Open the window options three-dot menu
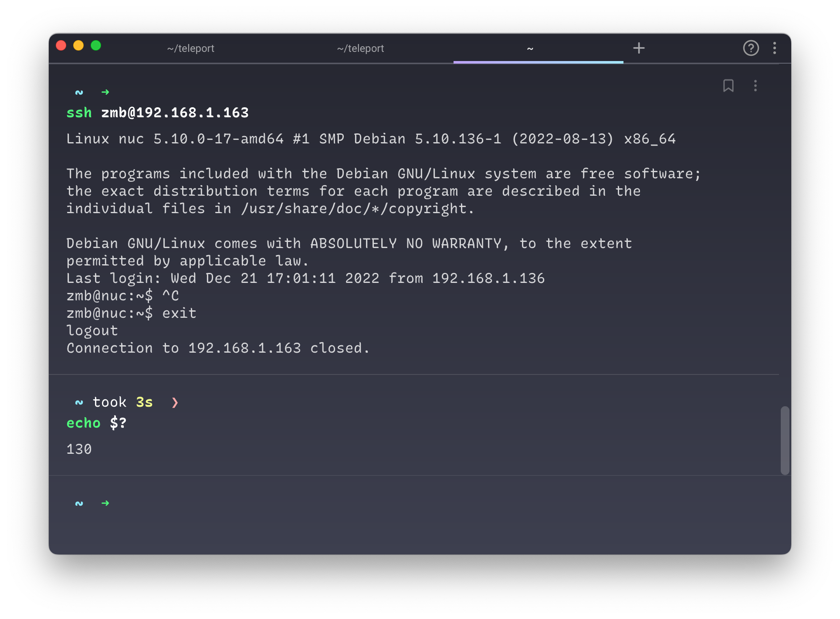The image size is (840, 619). 775,48
